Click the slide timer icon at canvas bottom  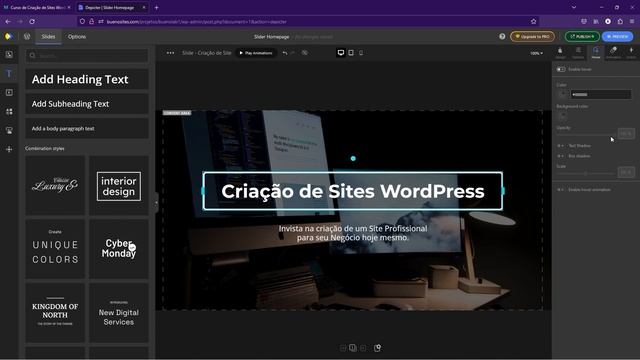[377, 348]
